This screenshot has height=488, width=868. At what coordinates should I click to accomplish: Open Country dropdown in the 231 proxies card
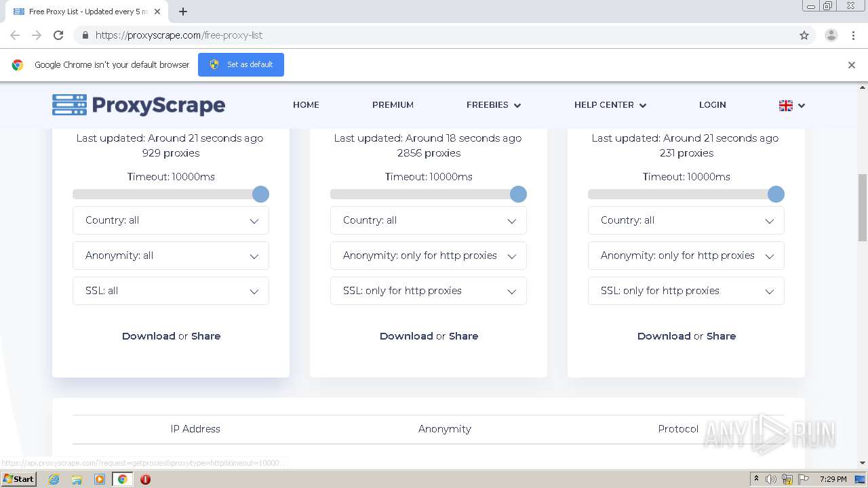tap(686, 220)
